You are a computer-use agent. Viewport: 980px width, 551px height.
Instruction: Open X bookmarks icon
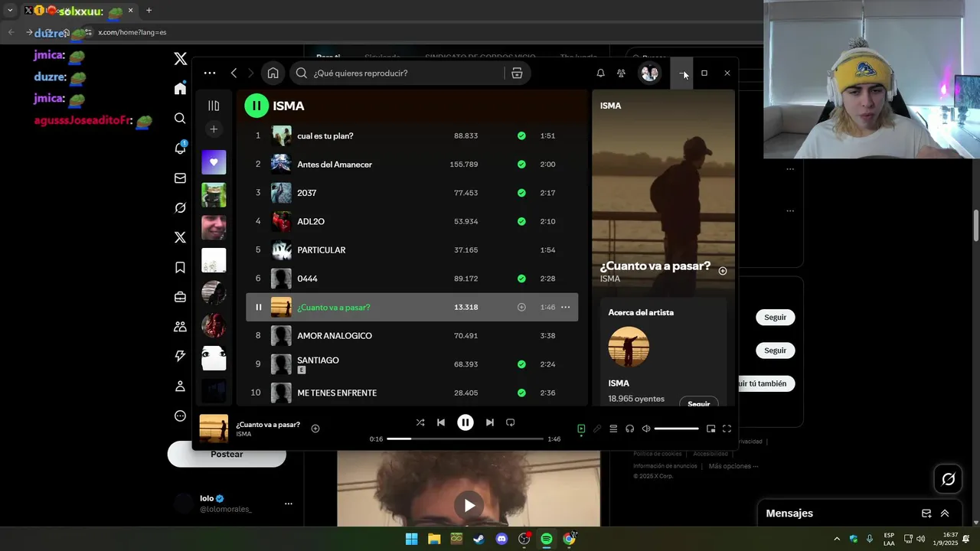(x=180, y=267)
